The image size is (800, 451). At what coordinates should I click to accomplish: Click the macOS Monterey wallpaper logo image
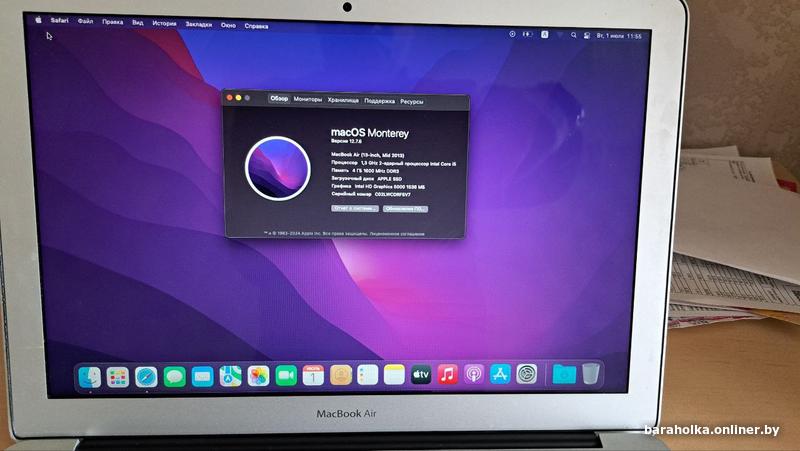tap(278, 168)
